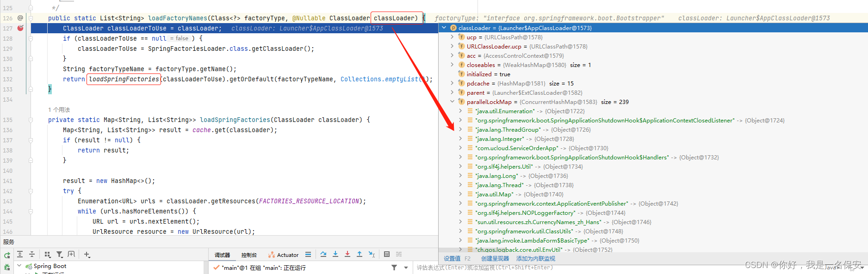Viewport: 868px width, 274px height.
Task: Click FACTORIES_RESOURCE_LOCATION constant at line 143
Action: coord(309,201)
